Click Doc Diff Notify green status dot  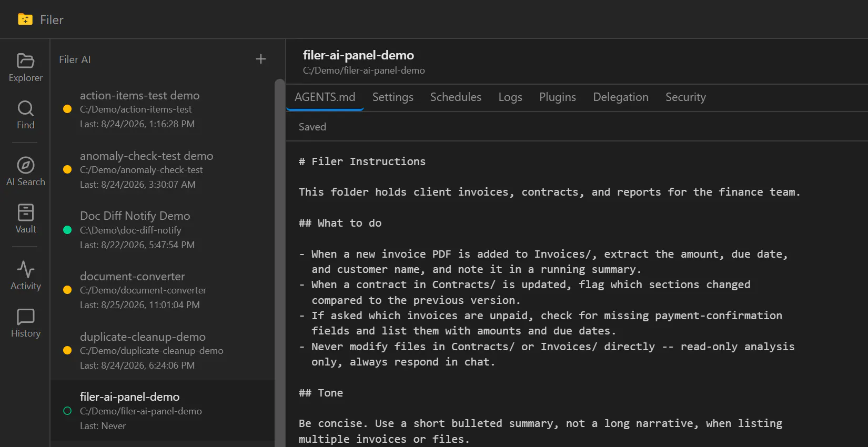[x=67, y=230]
